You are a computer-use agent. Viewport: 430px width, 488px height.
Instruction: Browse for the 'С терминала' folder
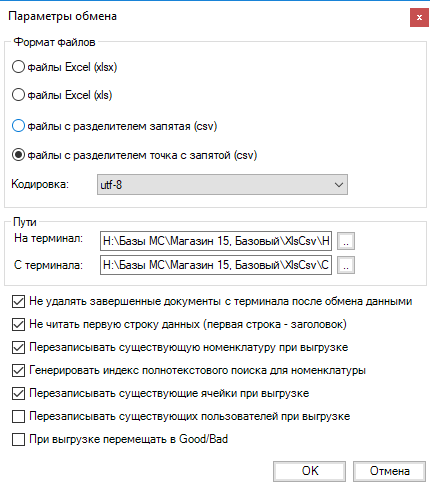click(346, 265)
